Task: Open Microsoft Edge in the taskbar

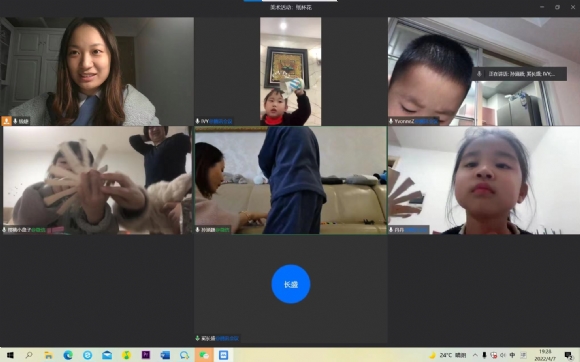Action: coord(68,355)
